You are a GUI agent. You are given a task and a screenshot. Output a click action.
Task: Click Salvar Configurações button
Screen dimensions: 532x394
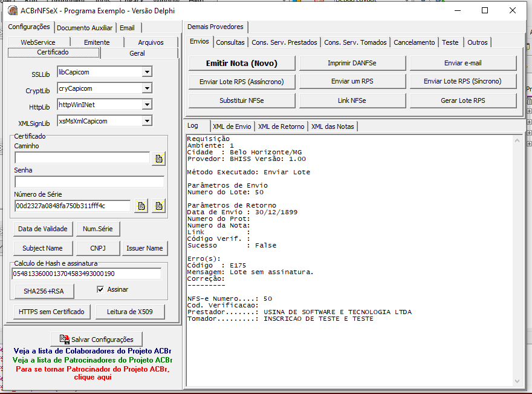click(96, 339)
